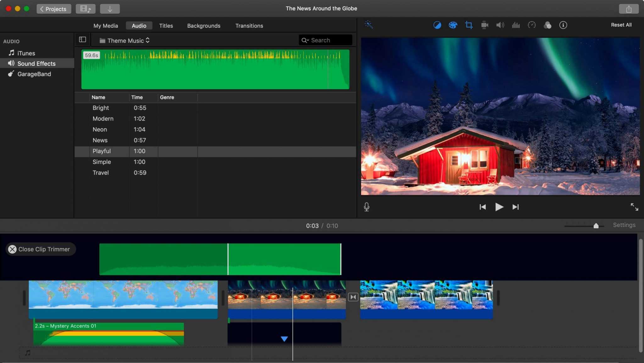Viewport: 644px width, 363px height.
Task: Click the background music note icon
Action: pyautogui.click(x=28, y=353)
